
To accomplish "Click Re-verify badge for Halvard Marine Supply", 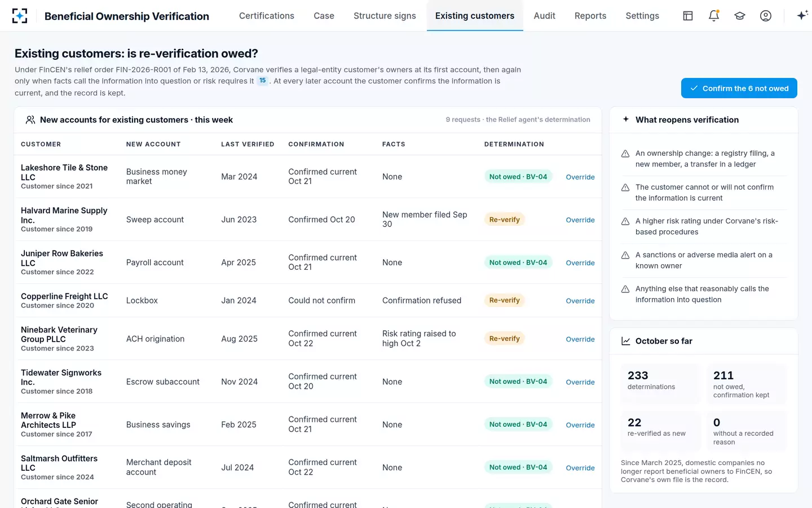I will click(505, 220).
